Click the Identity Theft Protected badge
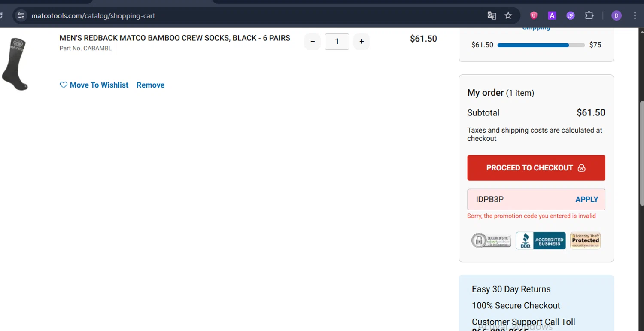The width and height of the screenshot is (644, 331). [x=585, y=241]
